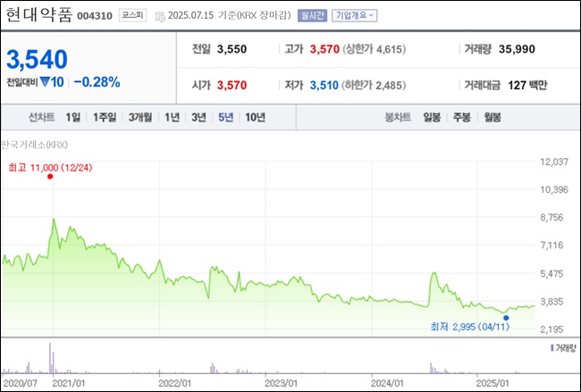Viewport: 581px width, 392px height.
Task: Click the 거래대금 value 127 백만
Action: click(x=527, y=85)
